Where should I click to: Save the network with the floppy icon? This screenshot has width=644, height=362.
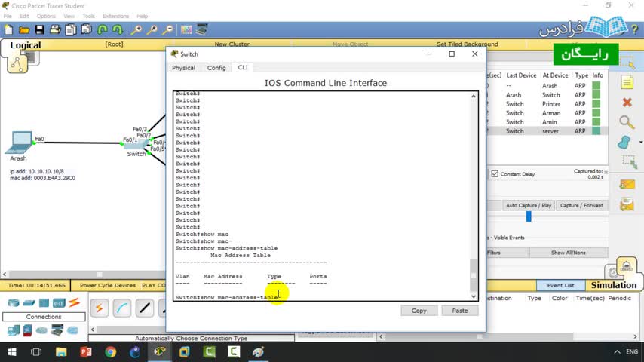(x=39, y=30)
